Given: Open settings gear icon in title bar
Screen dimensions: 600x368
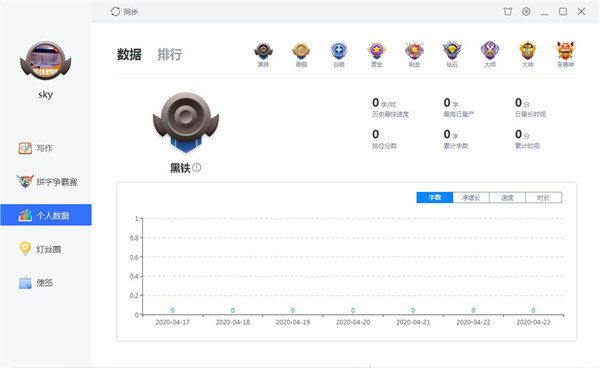Looking at the screenshot, I should pyautogui.click(x=526, y=11).
